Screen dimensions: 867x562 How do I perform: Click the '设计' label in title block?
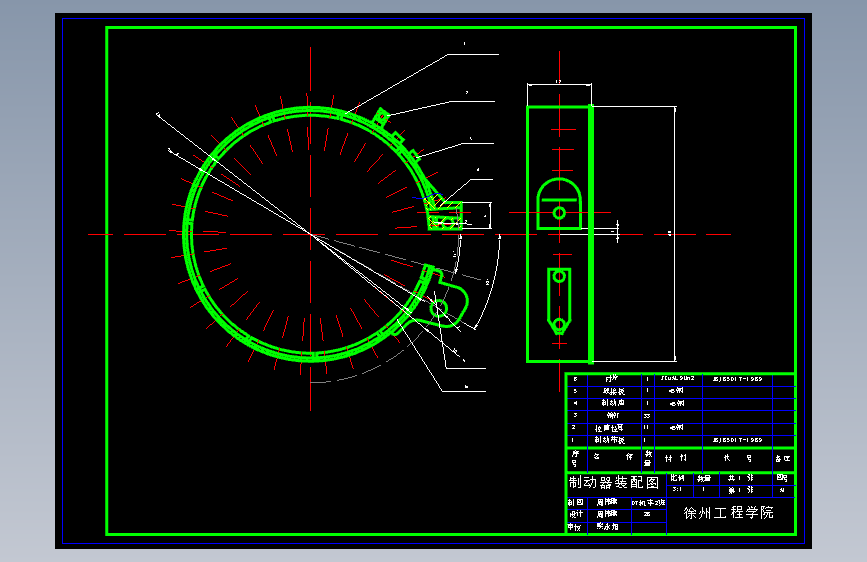[x=576, y=514]
